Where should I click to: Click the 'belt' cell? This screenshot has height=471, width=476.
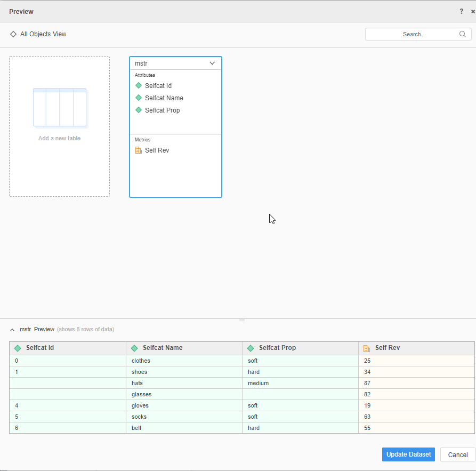184,428
